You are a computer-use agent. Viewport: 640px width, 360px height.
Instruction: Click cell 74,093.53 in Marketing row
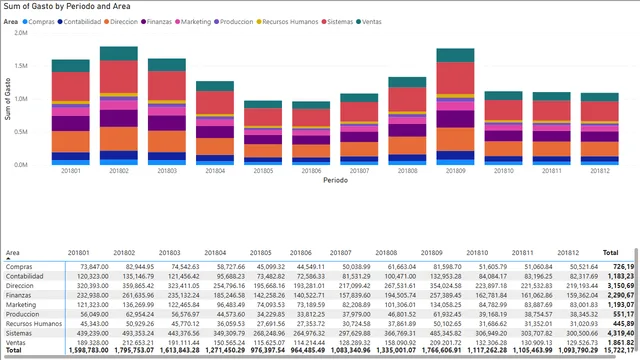[x=271, y=305]
